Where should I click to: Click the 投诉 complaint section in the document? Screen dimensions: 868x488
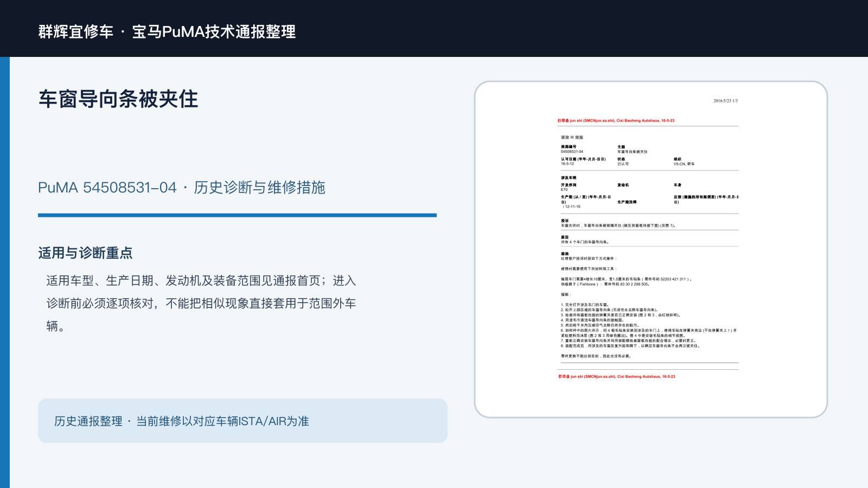point(618,223)
